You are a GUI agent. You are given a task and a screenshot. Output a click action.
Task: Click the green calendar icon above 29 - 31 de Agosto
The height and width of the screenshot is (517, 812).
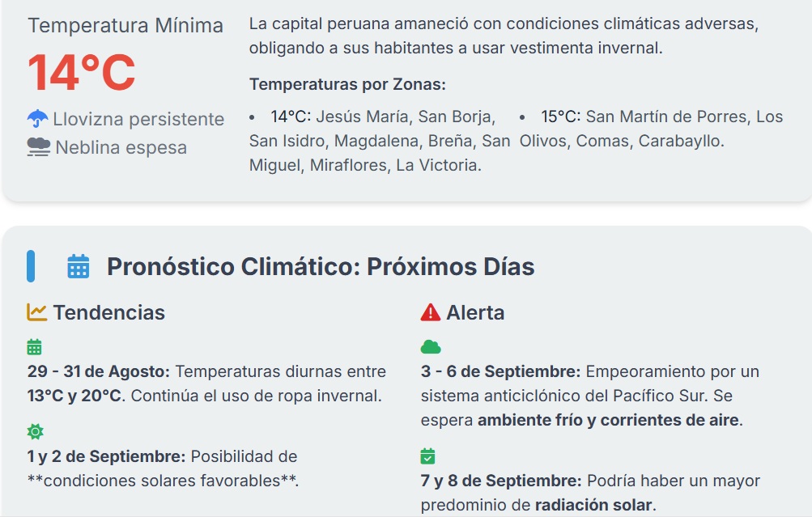34,347
